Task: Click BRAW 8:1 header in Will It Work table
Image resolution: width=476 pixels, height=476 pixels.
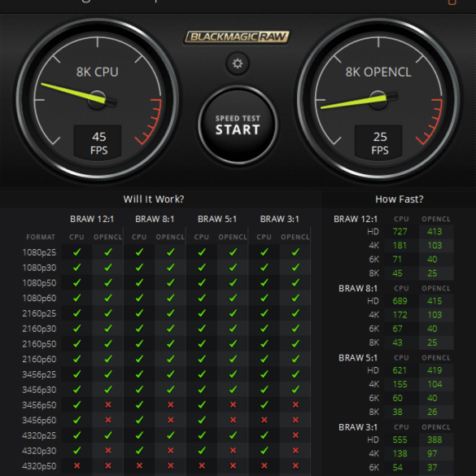Action: pos(155,219)
